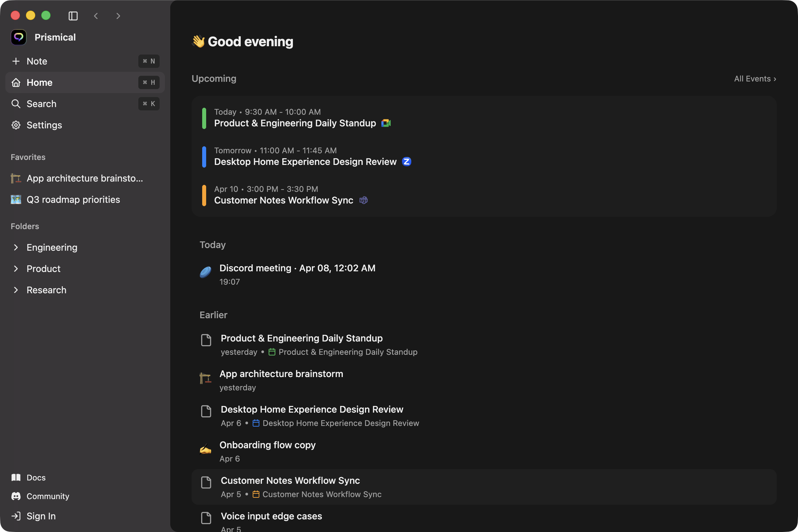The image size is (798, 532).
Task: Expand the Research folder
Action: 16,290
